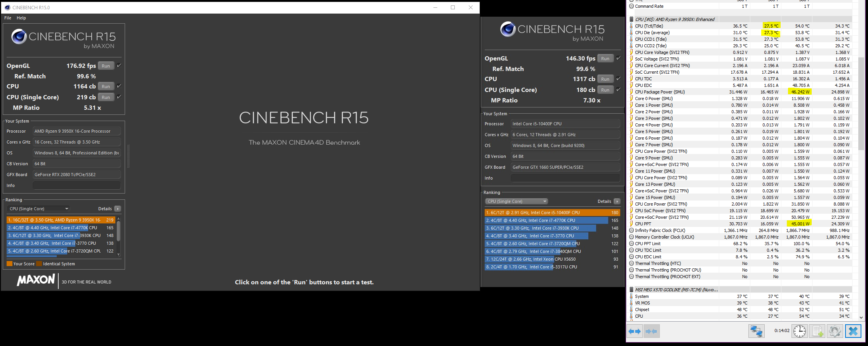Open ranking dropdown in i5-10400F Cinebench
The height and width of the screenshot is (346, 868).
click(x=517, y=201)
